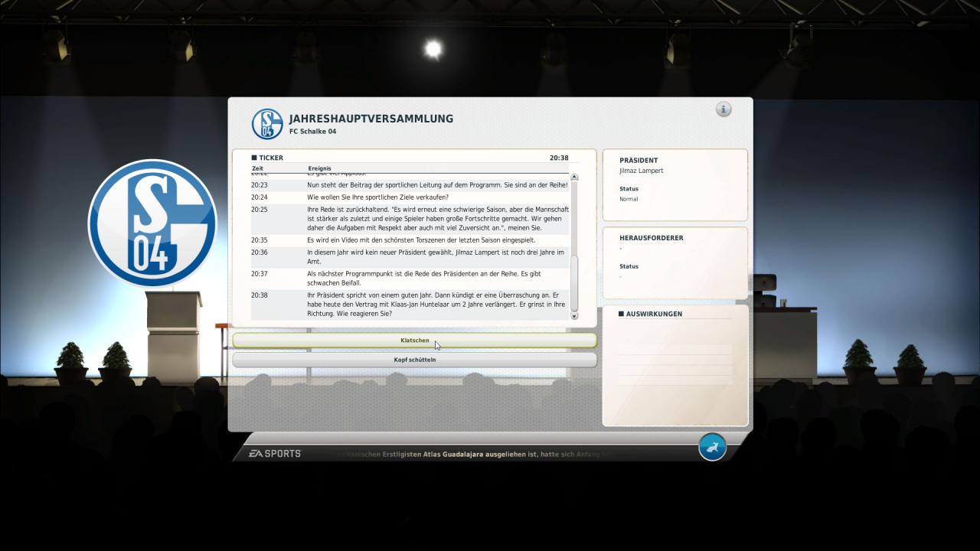Image resolution: width=980 pixels, height=551 pixels.
Task: Click the PRÄSIDENT panel heading
Action: pos(639,161)
